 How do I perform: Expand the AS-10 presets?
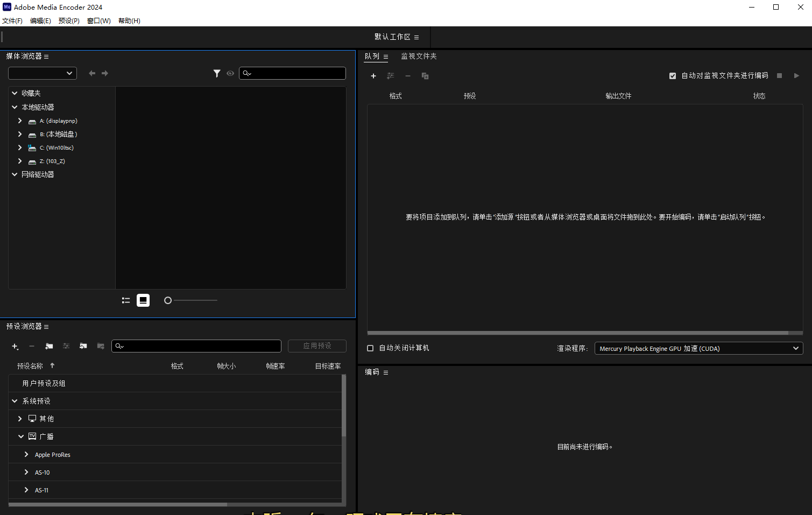coord(26,472)
